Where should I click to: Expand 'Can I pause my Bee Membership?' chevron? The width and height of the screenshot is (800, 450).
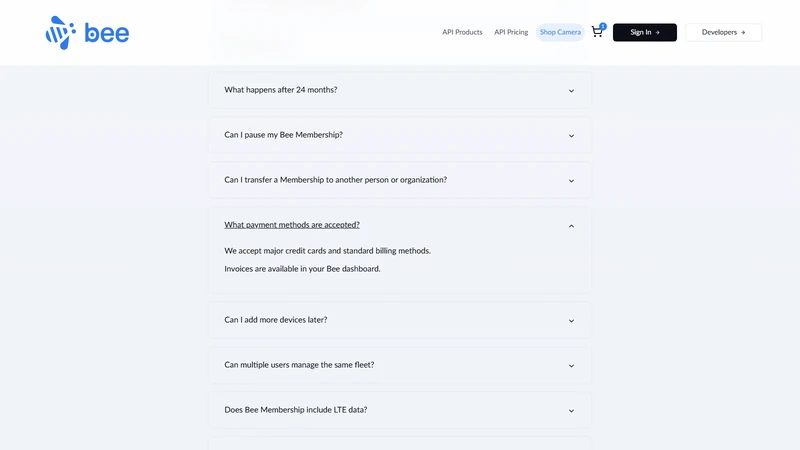coord(571,136)
